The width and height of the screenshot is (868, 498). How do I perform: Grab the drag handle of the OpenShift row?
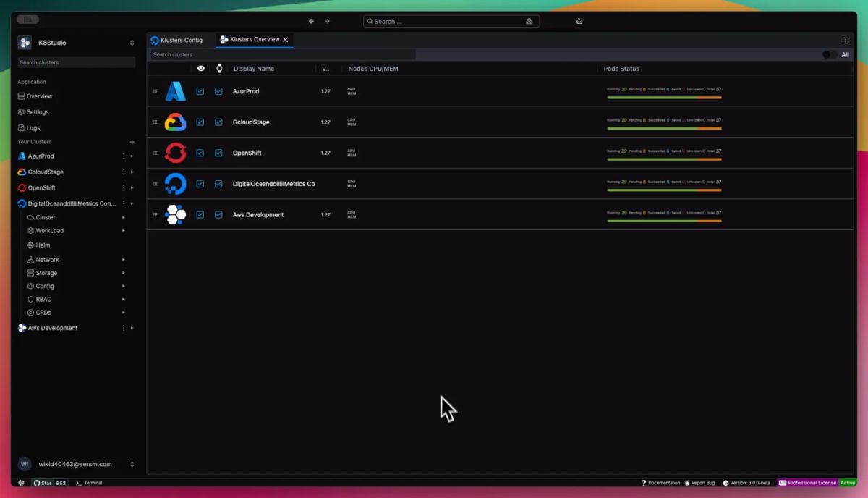[156, 153]
